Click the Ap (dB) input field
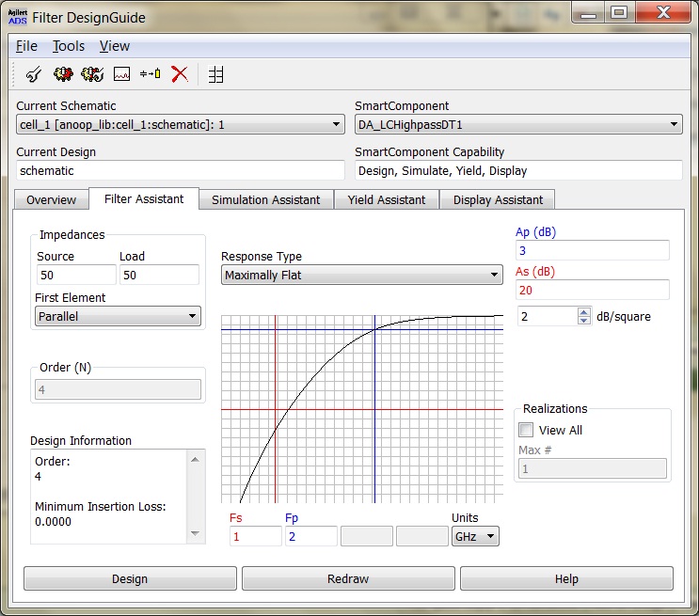Screen dimensions: 699x616 click(593, 250)
